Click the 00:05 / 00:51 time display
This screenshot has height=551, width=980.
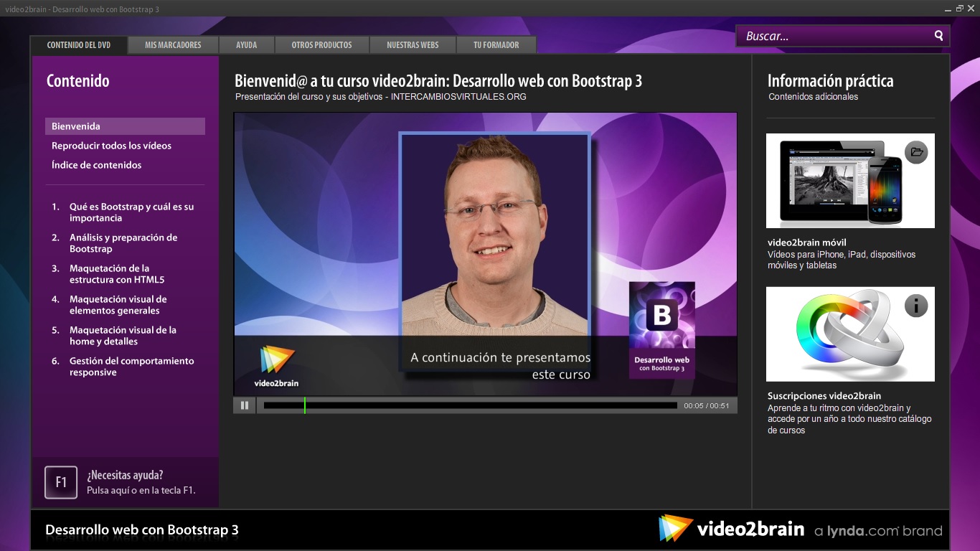pos(707,406)
